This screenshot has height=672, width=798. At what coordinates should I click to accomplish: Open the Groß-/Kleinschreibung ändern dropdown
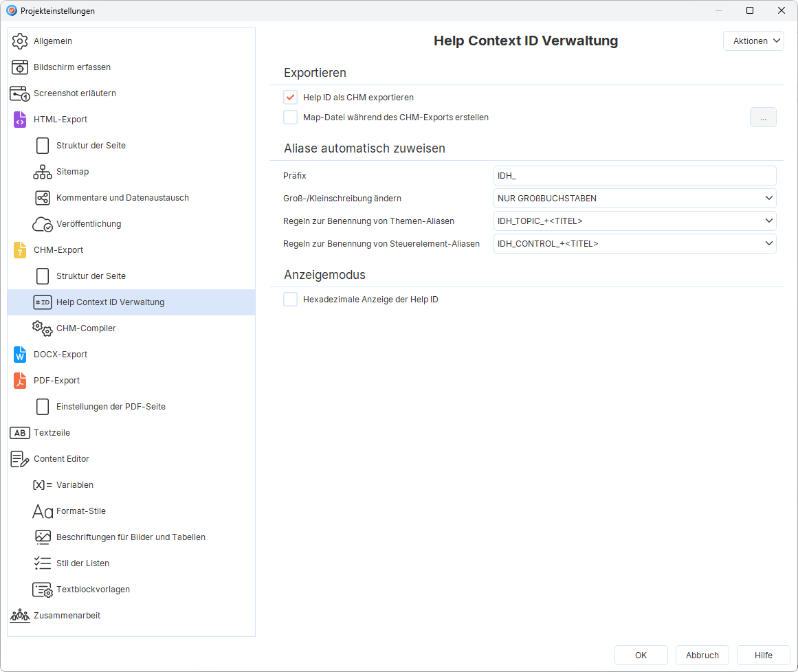pyautogui.click(x=634, y=199)
